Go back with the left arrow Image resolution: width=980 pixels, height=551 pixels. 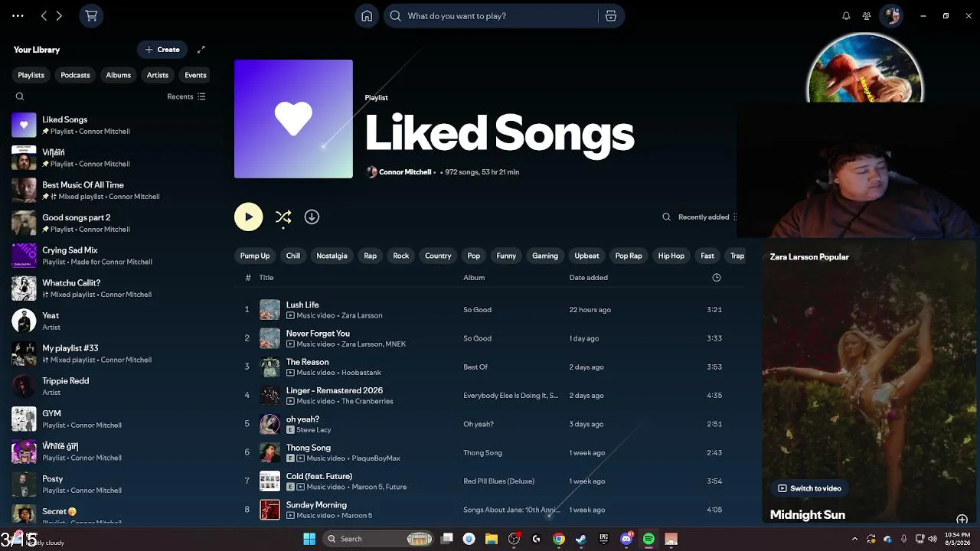pos(44,16)
